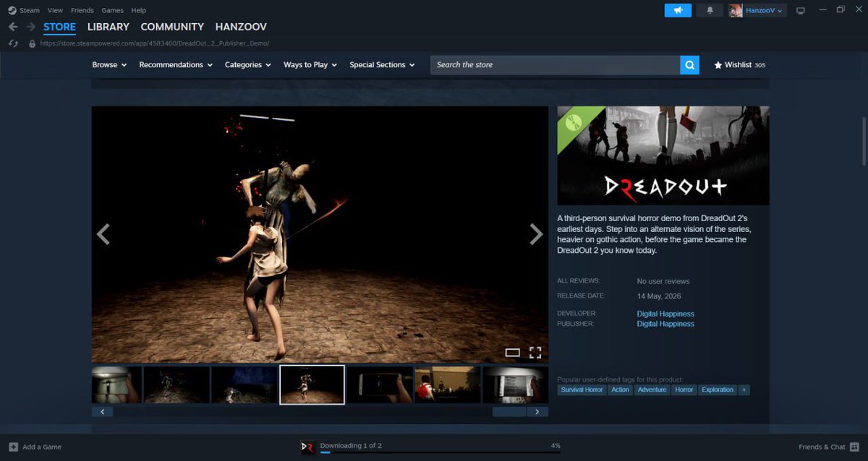Switch to the LIBRARY tab

point(109,27)
